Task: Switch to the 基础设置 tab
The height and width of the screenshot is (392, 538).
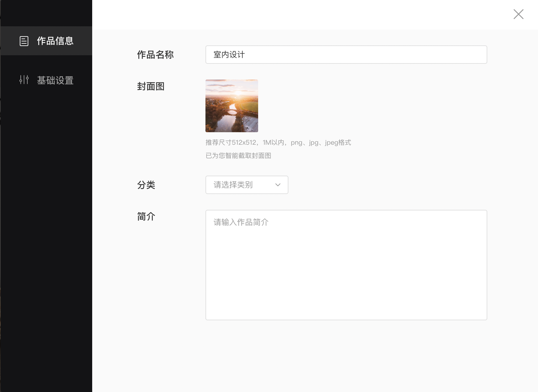Action: [x=46, y=80]
